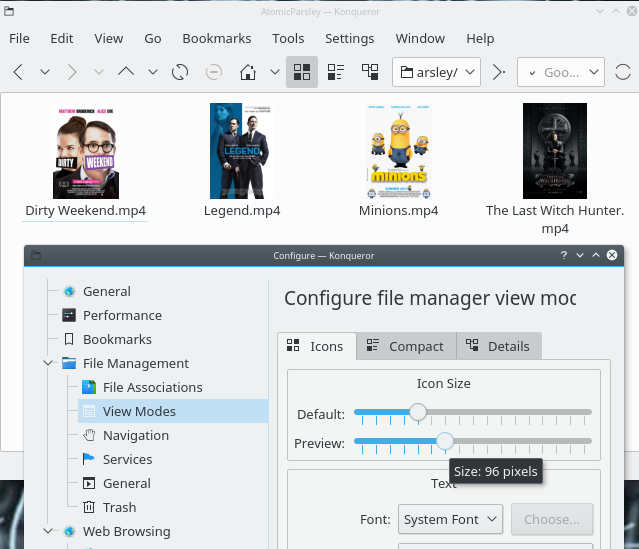639x549 pixels.
Task: Select the Legend.mp4 poster thumbnail
Action: pyautogui.click(x=242, y=151)
